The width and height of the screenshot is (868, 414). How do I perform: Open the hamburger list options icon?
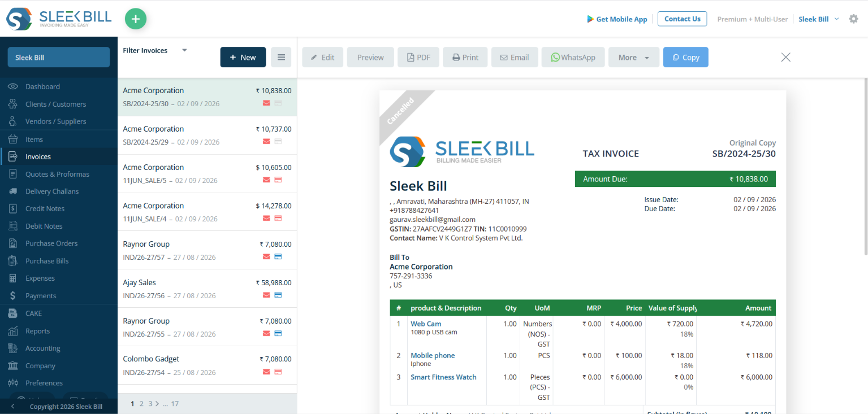(281, 57)
